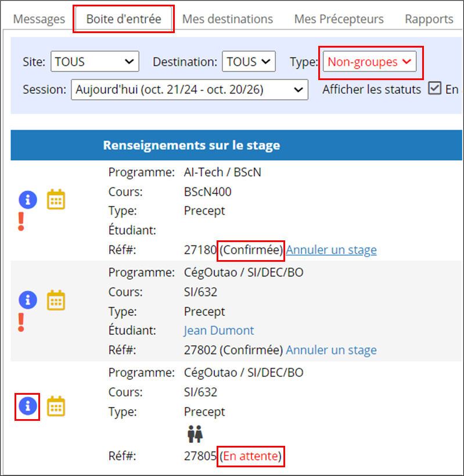464x476 pixels.
Task: Expand the Site dropdown set to TOUS
Action: point(95,62)
